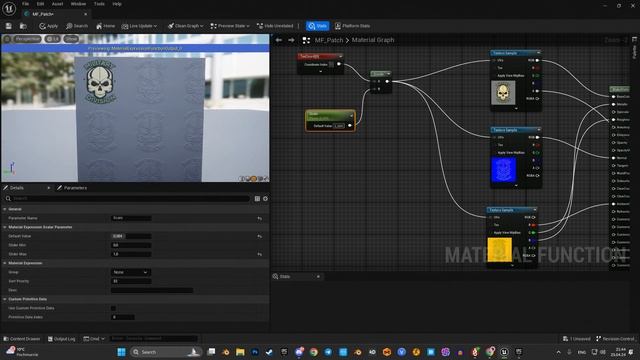Collapse the Custom Primitive Data section

pos(5,299)
